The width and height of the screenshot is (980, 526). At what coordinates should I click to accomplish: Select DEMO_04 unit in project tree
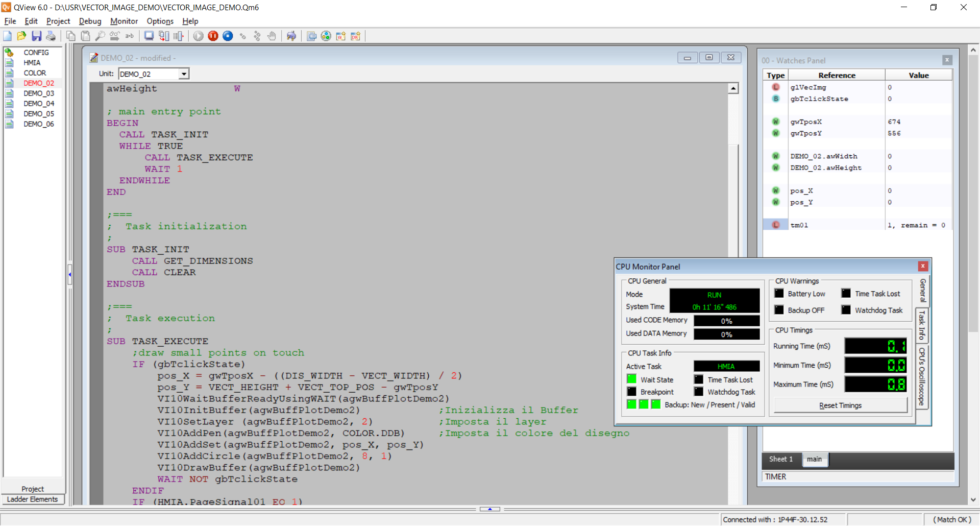tap(38, 104)
